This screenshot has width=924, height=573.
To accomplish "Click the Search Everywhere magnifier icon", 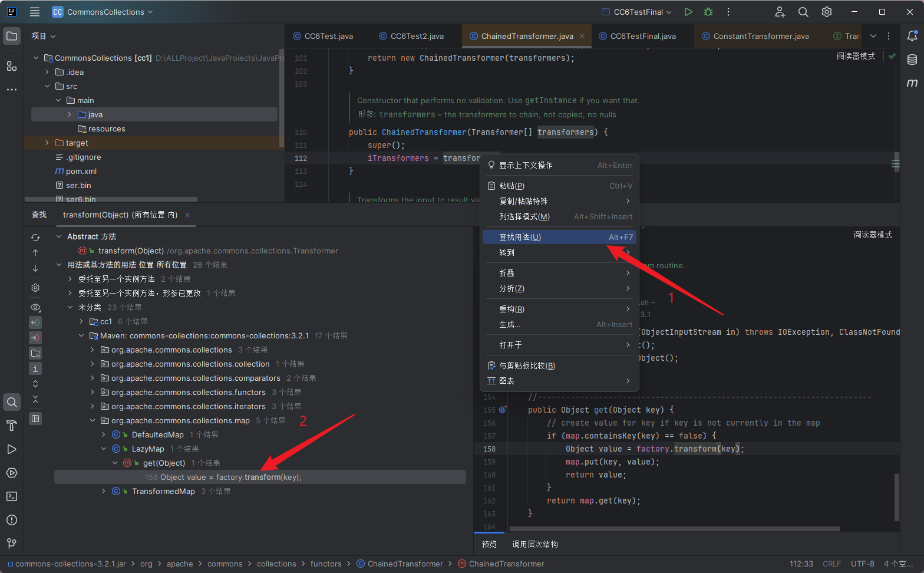I will [x=803, y=12].
